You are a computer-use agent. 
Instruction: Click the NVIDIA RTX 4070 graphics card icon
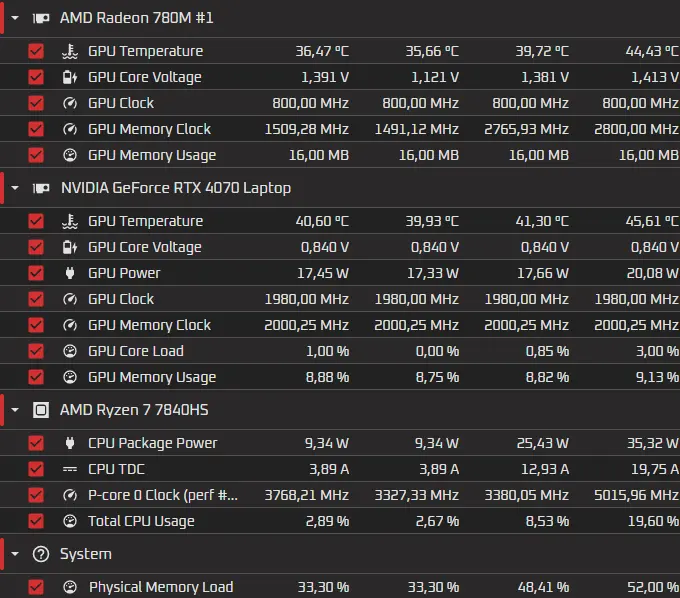41,188
